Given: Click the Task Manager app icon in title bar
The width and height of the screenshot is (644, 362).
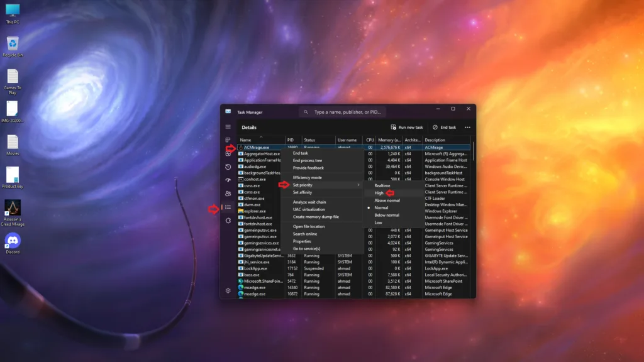Looking at the screenshot, I should pyautogui.click(x=228, y=112).
